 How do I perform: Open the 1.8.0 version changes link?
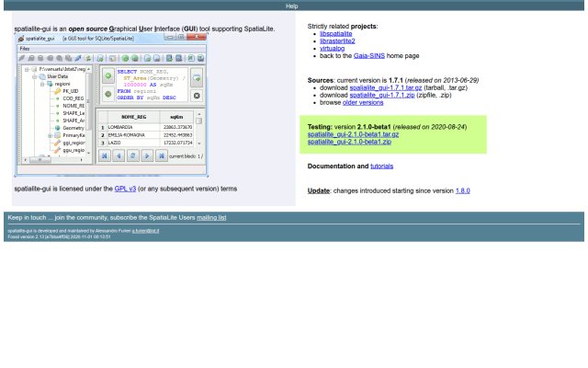point(462,190)
